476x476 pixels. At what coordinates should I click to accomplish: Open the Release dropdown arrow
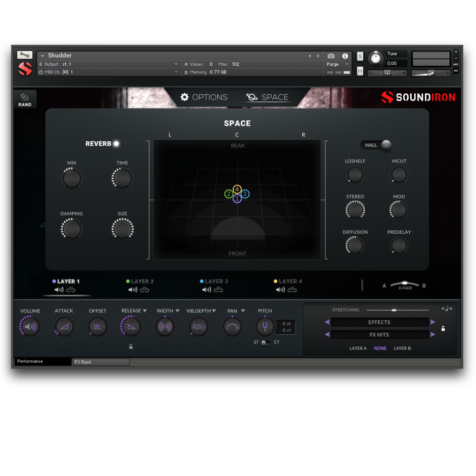click(145, 311)
